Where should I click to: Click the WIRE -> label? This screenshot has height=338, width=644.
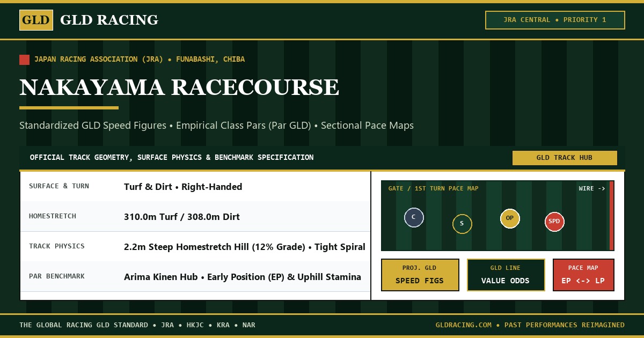[x=592, y=189]
